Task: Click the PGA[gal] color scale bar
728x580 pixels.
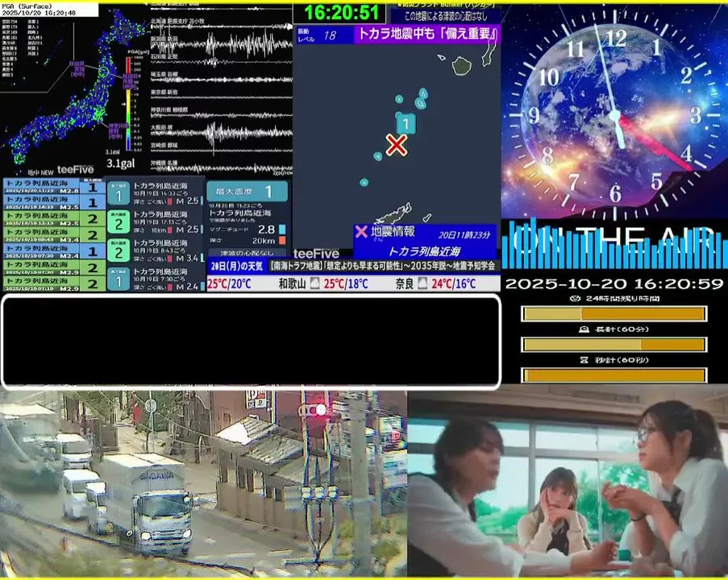Action: [128, 104]
